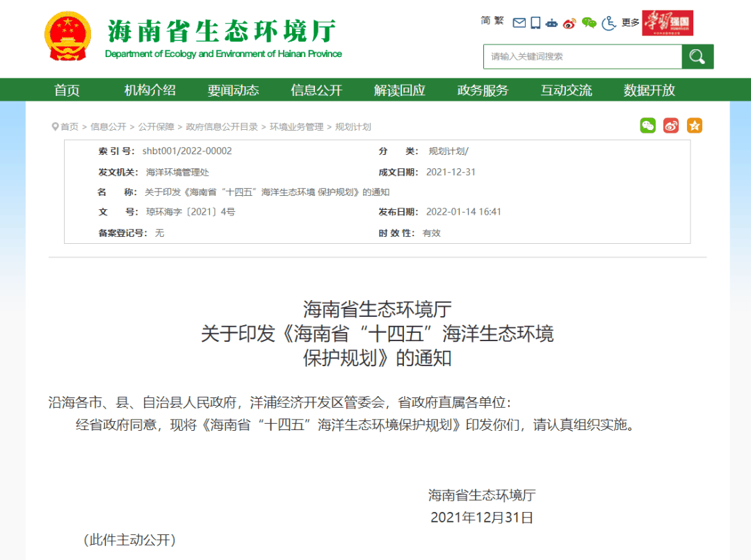
Task: Click the envelope mail icon in header
Action: coord(519,23)
